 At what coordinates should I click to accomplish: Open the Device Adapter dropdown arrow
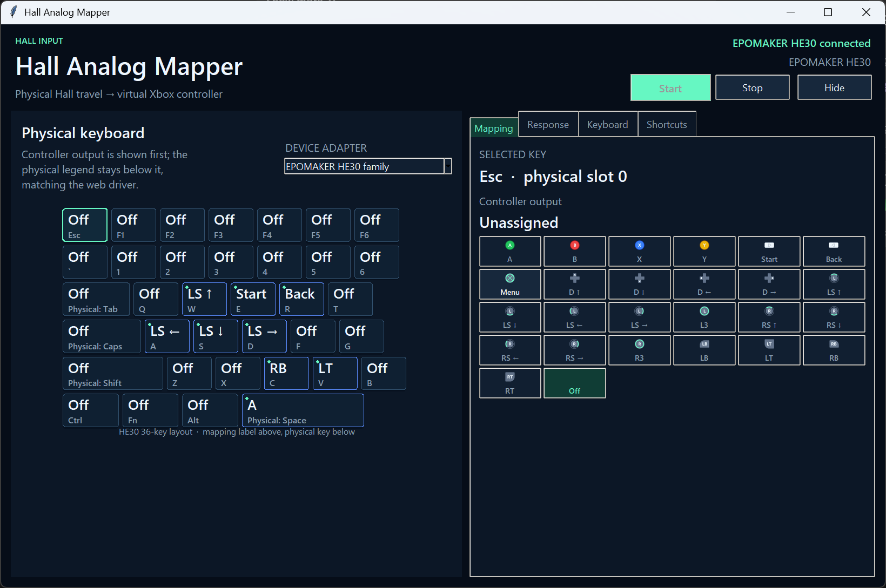click(x=448, y=166)
